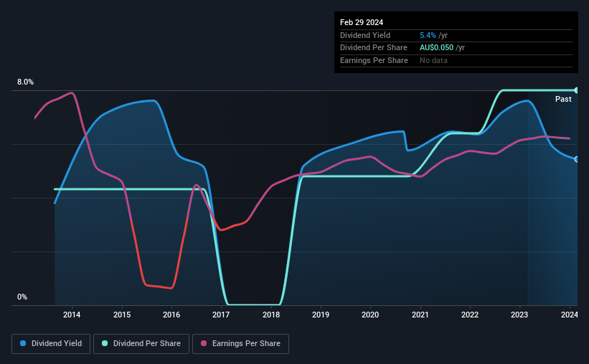
Task: Toggle the Dividend Yield legend button
Action: tap(51, 344)
